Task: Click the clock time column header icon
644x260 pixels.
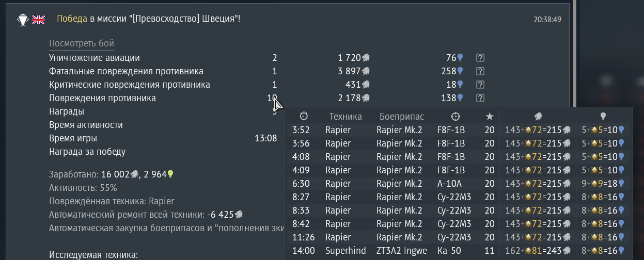Action: [304, 116]
